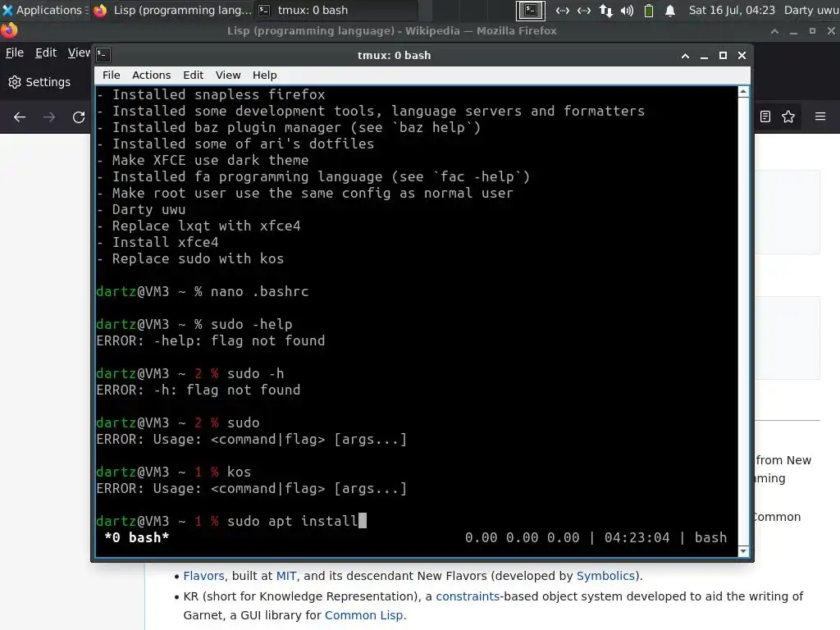Follow the constraints link
Viewport: 840px width, 630px height.
pos(468,596)
